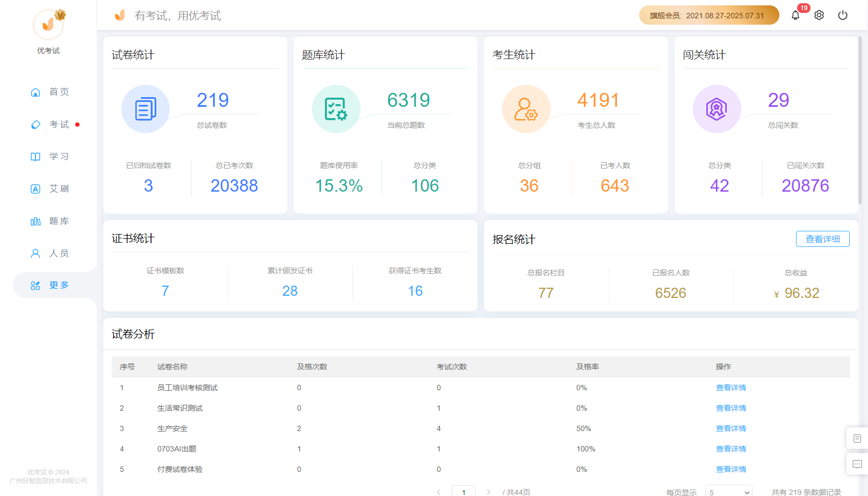Click the 旗舰会员 membership badge

point(709,15)
